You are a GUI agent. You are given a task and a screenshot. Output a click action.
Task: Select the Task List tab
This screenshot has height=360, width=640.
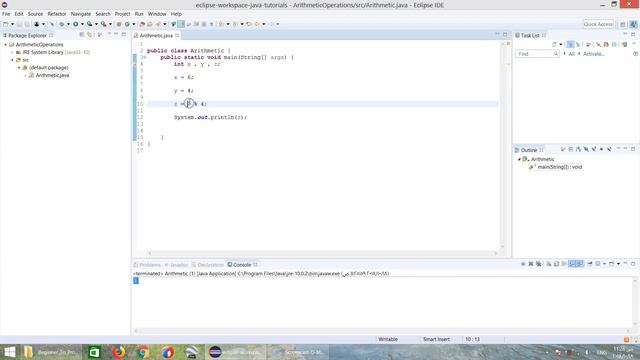tap(530, 36)
